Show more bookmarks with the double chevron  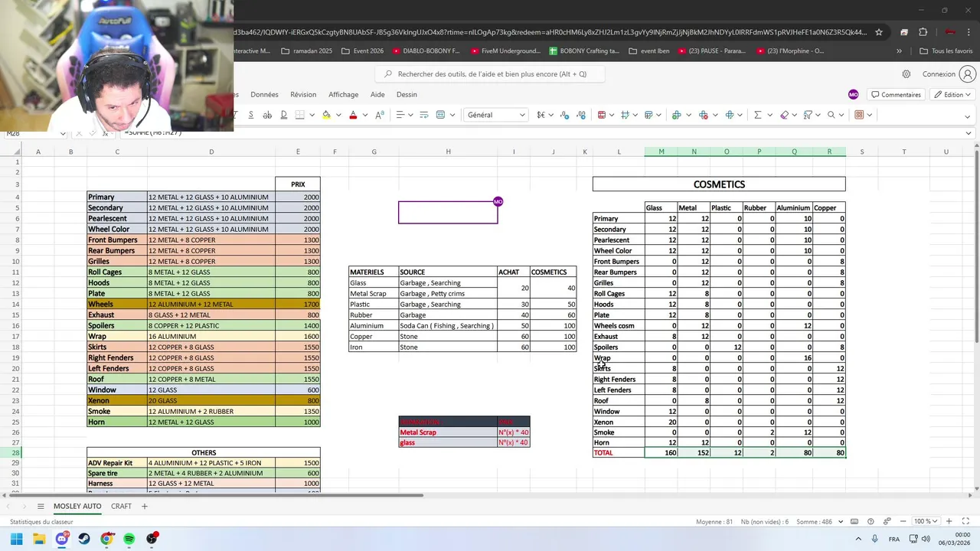(x=899, y=51)
